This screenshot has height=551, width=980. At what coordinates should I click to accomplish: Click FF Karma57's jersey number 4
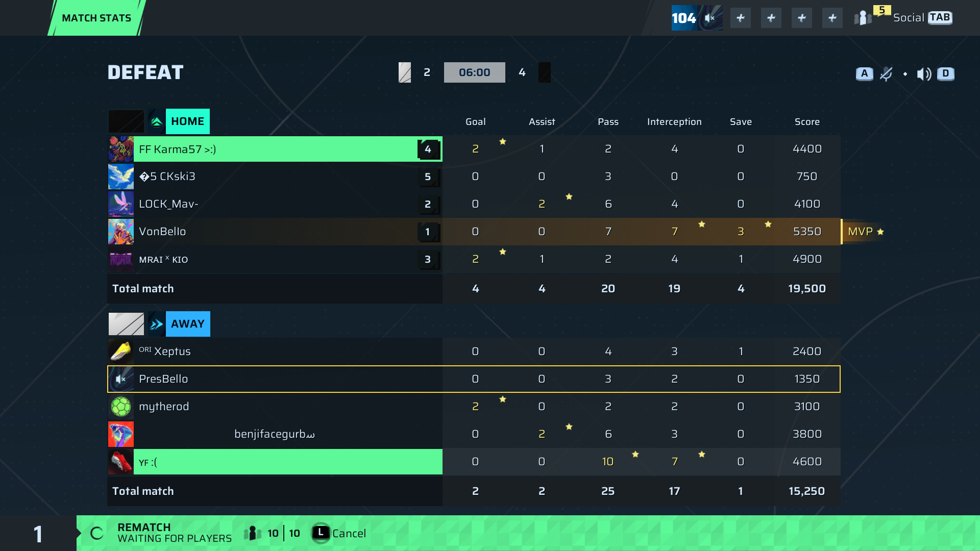428,149
